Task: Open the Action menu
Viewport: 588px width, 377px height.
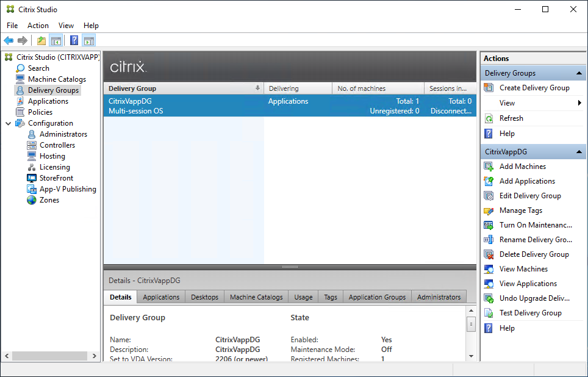Action: tap(38, 26)
